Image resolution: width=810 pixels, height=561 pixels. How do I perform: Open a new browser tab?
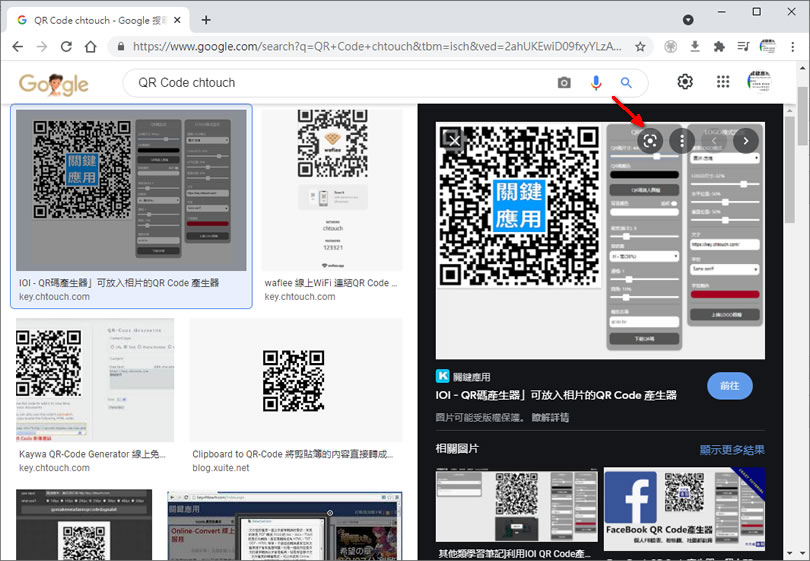click(x=206, y=20)
